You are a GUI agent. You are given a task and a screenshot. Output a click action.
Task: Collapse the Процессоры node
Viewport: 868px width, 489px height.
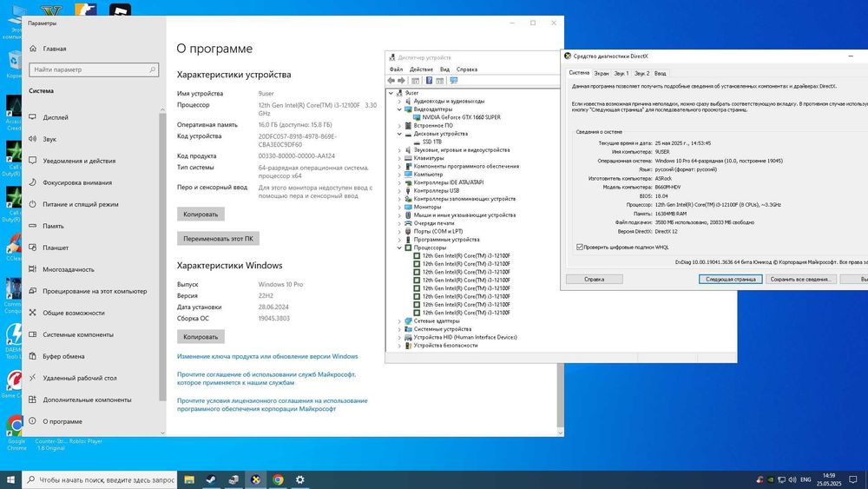[x=399, y=248]
